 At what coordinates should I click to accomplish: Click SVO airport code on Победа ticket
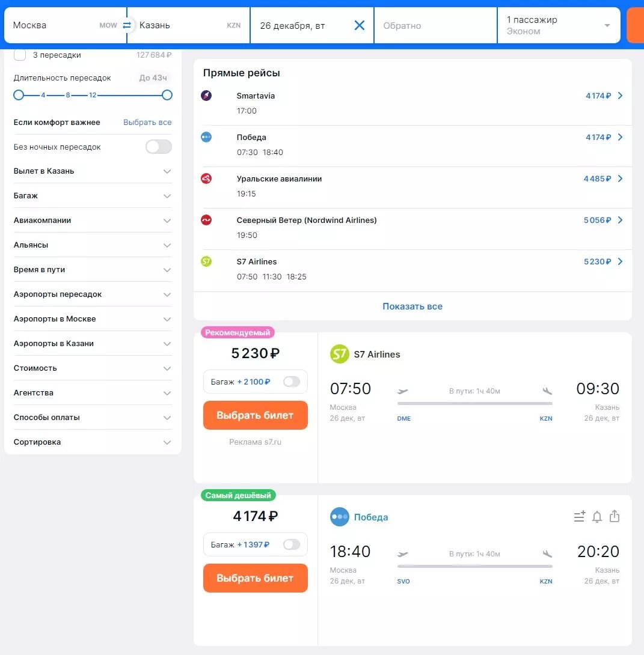coord(403,581)
